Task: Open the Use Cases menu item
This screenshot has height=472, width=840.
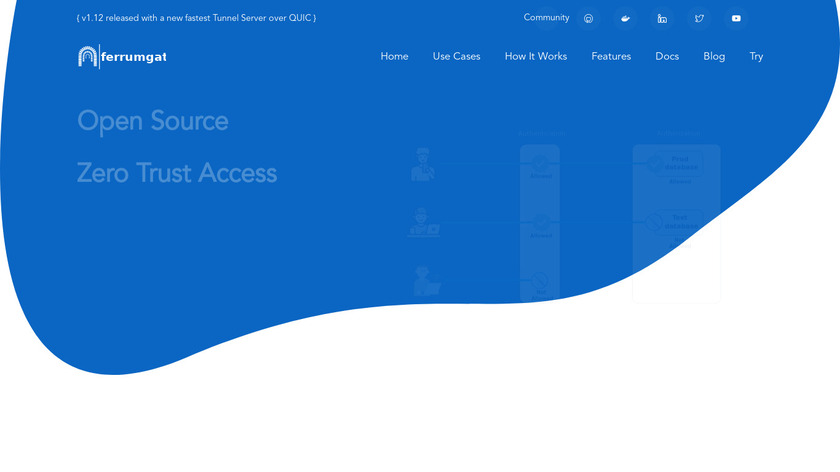Action: [456, 56]
